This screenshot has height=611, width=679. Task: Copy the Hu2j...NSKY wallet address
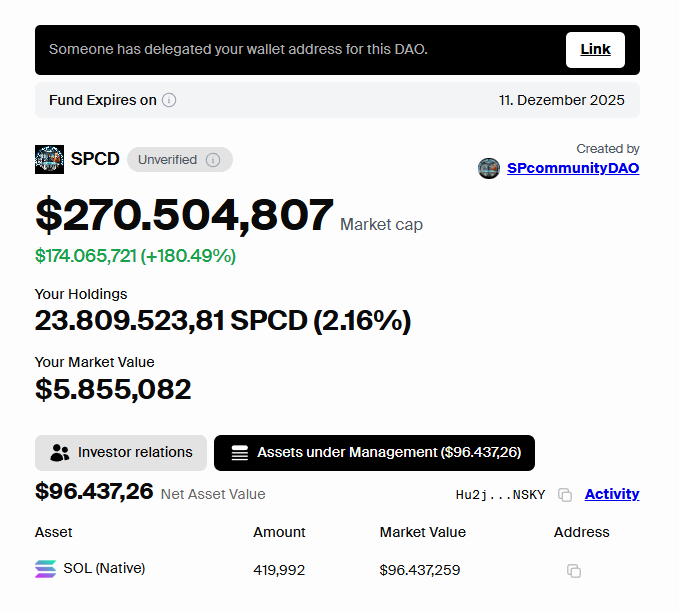[565, 495]
